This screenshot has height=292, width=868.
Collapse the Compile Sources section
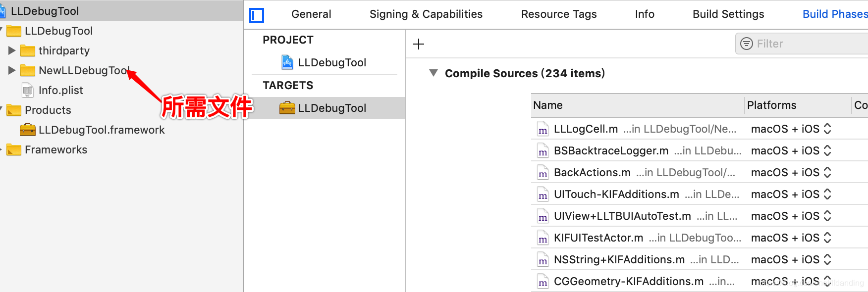coord(434,73)
